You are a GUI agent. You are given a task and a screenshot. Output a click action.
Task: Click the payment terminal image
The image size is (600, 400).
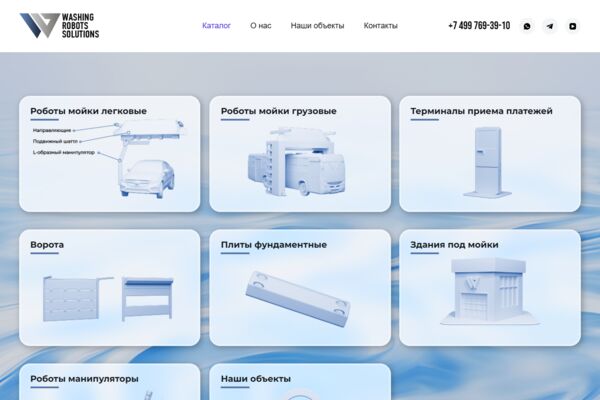(x=487, y=162)
